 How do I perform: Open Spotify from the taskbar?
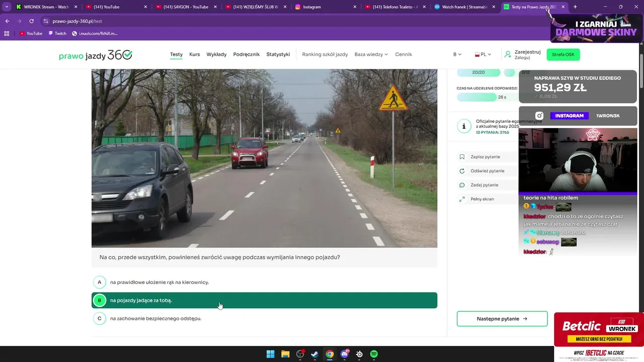pos(374,354)
